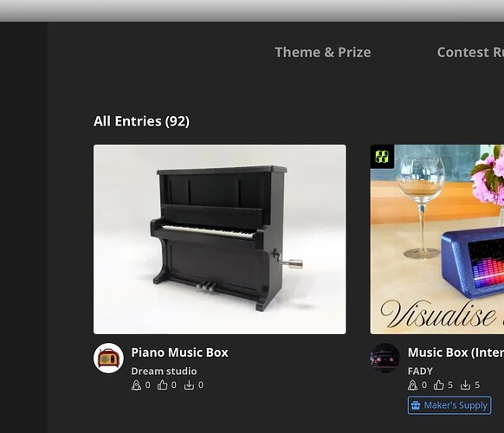The width and height of the screenshot is (504, 433).
Task: Visit Dream studio author page
Action: 164,371
